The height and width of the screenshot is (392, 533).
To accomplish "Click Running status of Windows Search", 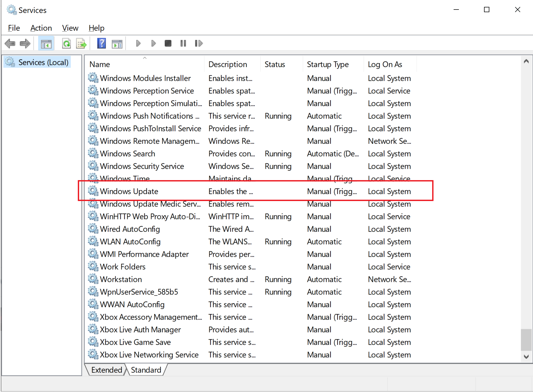I will click(x=278, y=154).
